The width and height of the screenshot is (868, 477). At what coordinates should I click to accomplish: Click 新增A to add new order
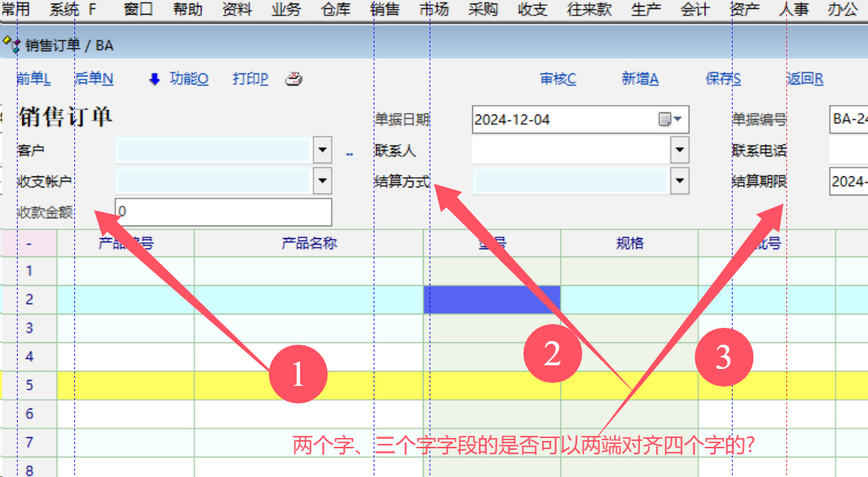(x=640, y=79)
